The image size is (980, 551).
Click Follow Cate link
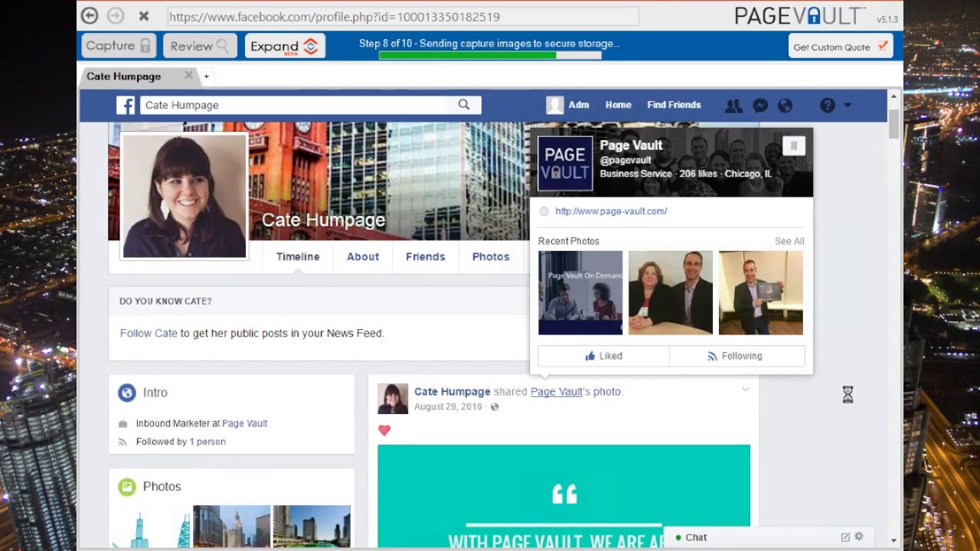click(149, 334)
